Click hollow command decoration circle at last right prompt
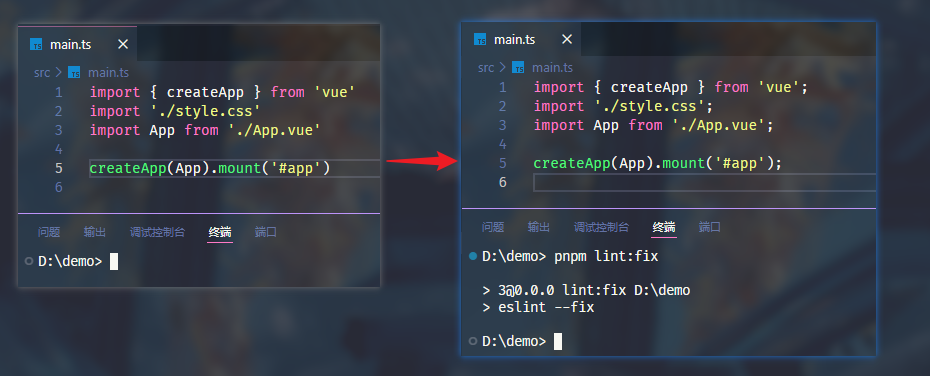 tap(473, 341)
